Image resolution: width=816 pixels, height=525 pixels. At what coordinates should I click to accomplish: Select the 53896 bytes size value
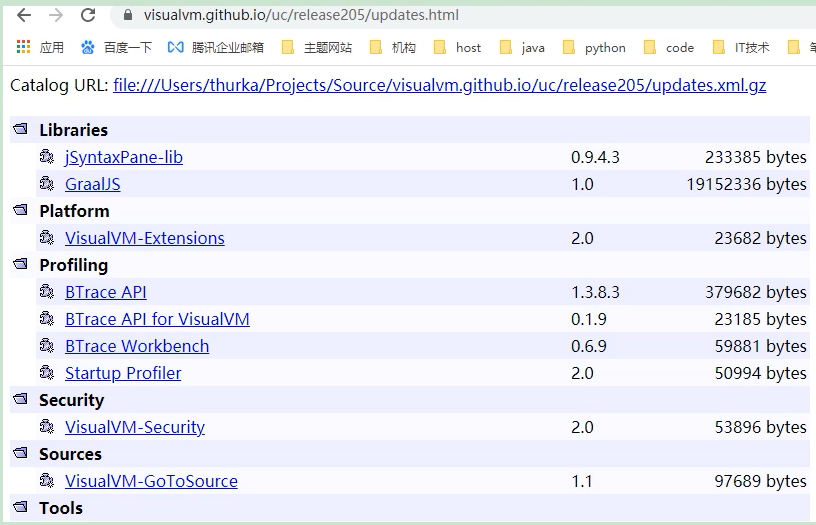760,427
